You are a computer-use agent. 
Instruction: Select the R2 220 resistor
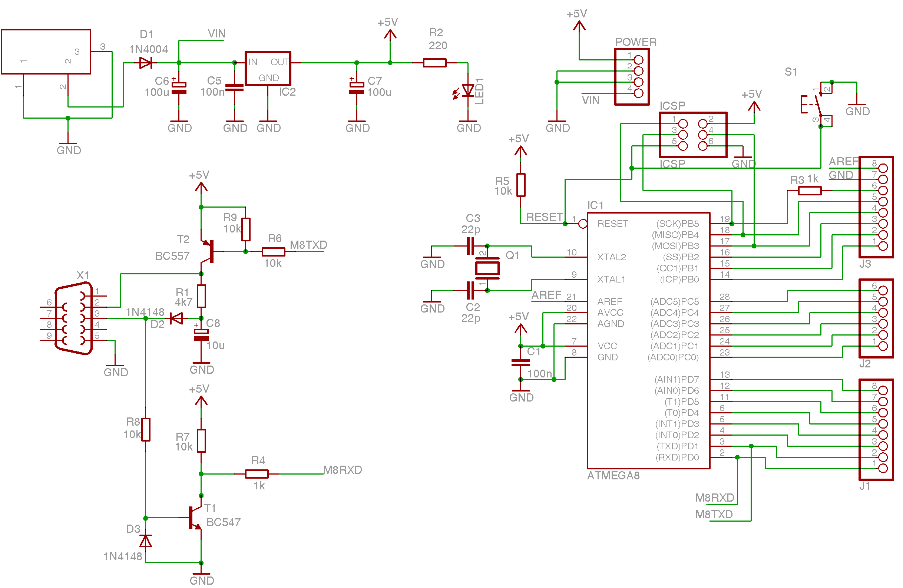coord(434,63)
